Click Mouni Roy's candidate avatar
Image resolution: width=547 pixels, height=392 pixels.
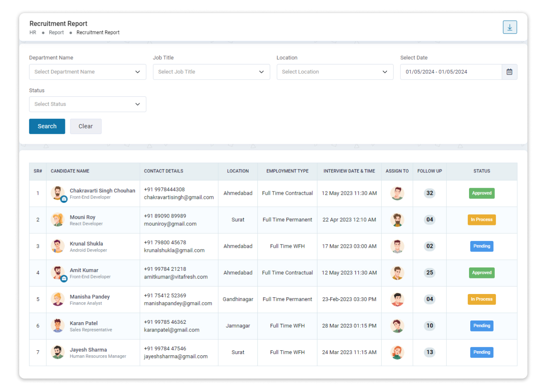click(58, 220)
